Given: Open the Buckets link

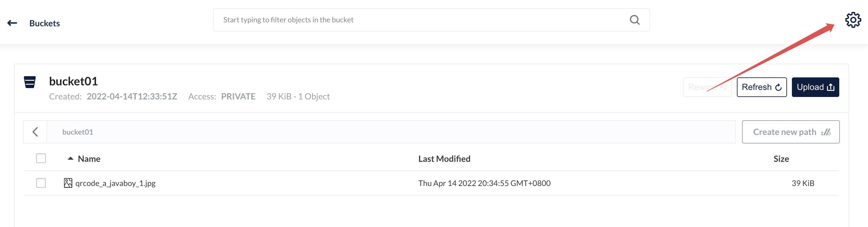Looking at the screenshot, I should [45, 23].
